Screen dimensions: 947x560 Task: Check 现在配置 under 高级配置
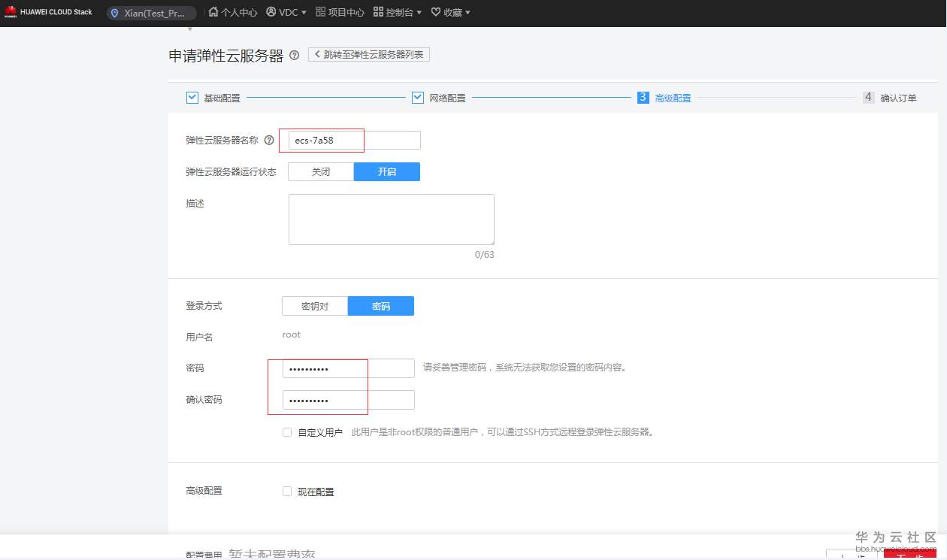pos(287,491)
